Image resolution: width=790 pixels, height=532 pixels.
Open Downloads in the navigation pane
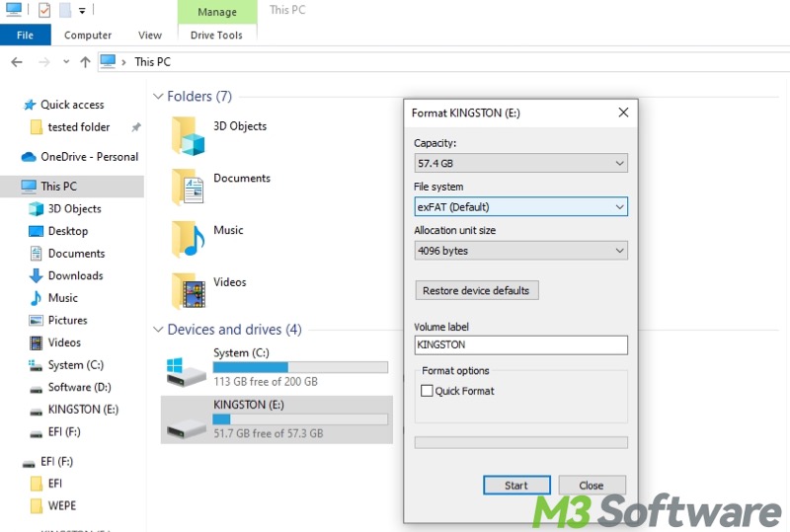(x=76, y=275)
